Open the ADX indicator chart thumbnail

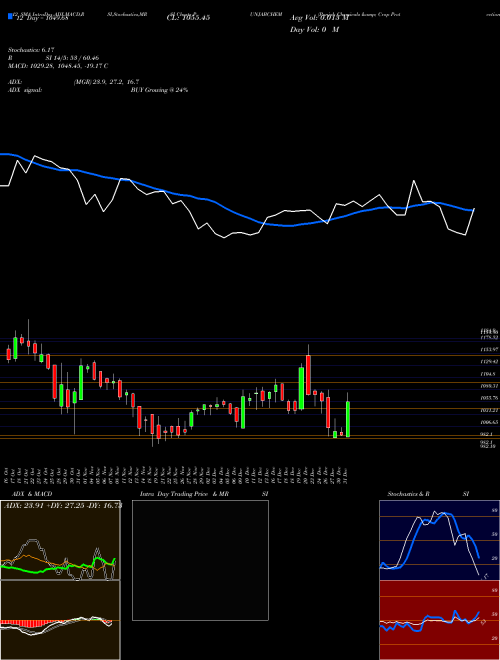pyautogui.click(x=60, y=540)
